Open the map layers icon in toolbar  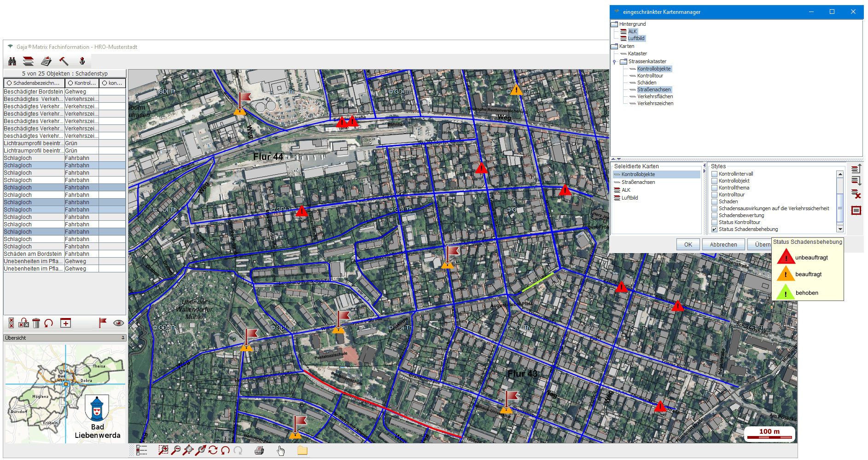point(29,61)
